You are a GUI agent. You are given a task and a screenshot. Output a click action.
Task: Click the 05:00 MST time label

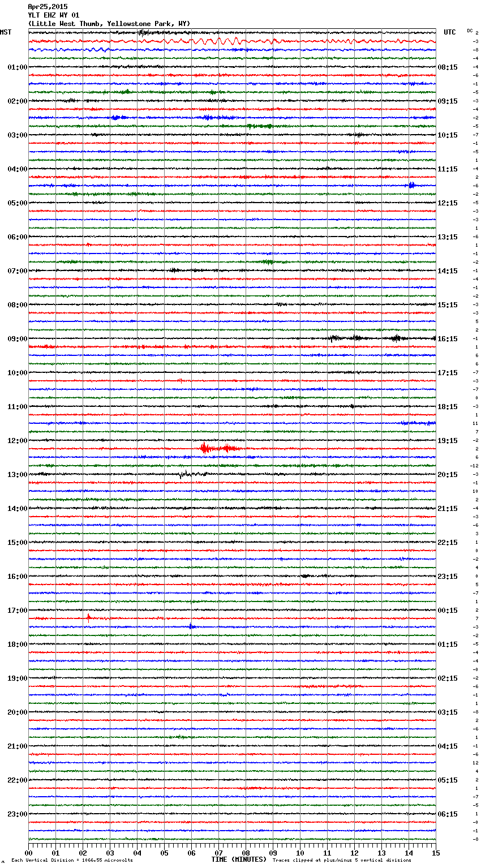tap(18, 203)
